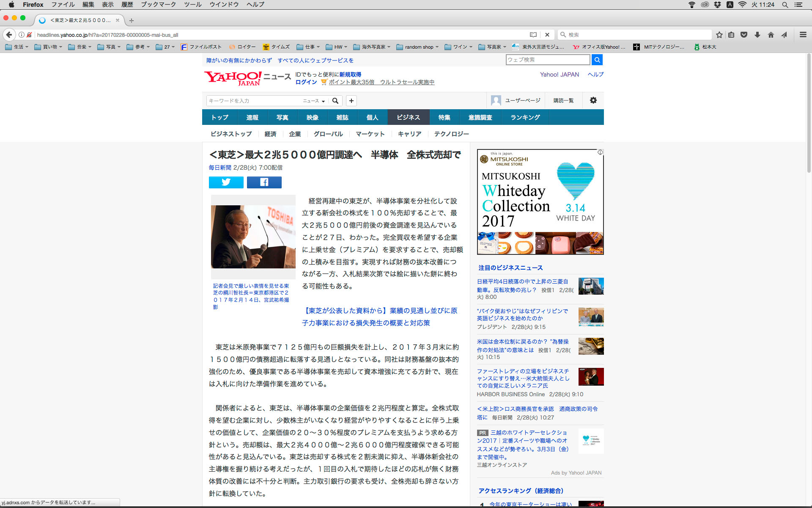Click the Twitter share button

tap(226, 182)
